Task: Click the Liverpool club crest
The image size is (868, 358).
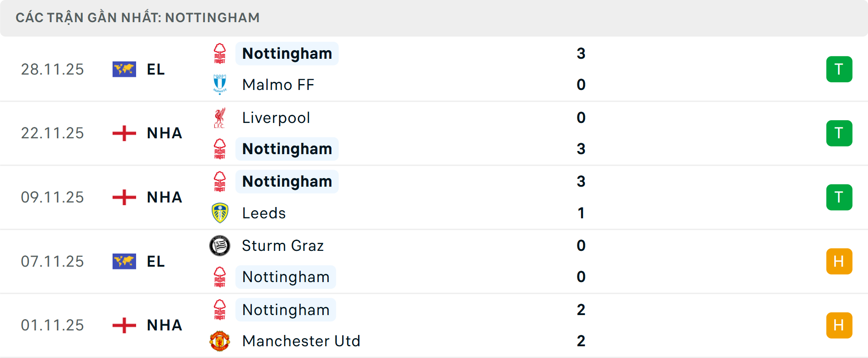Action: click(x=220, y=118)
